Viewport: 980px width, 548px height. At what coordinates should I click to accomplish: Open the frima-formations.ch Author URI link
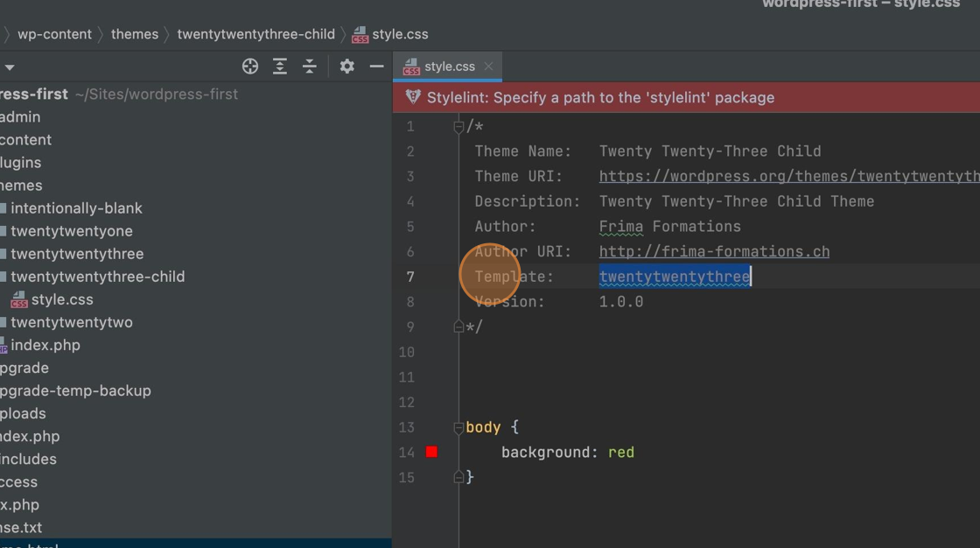click(714, 252)
